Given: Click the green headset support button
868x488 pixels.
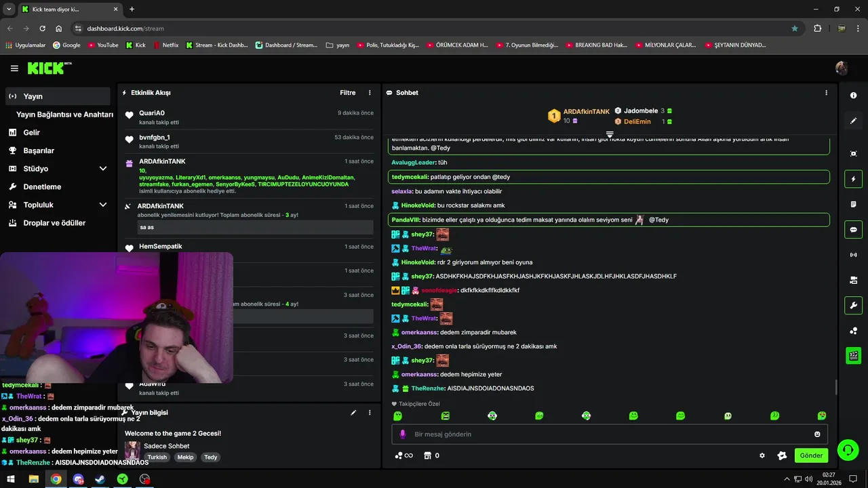Looking at the screenshot, I should [x=847, y=449].
